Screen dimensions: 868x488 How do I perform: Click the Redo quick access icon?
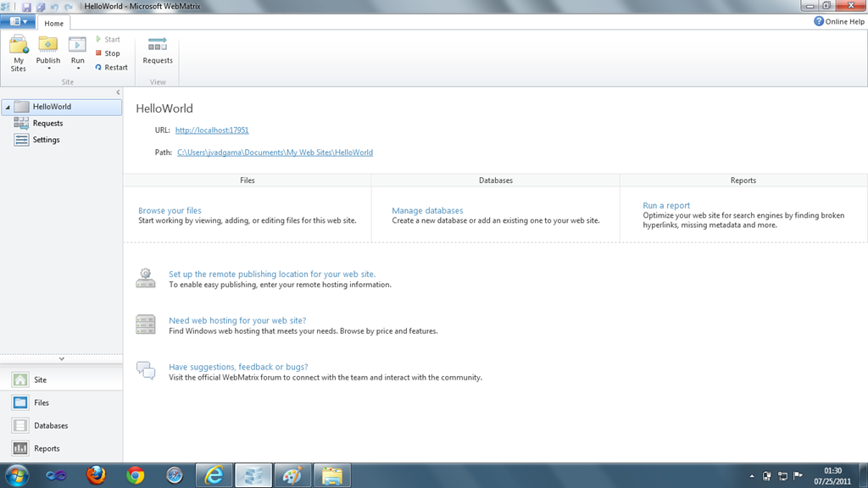pos(68,7)
